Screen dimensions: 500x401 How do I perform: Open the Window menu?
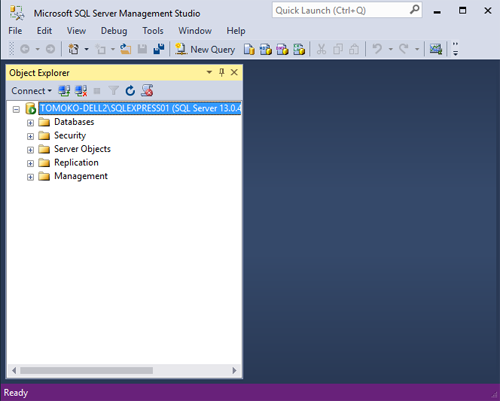(x=195, y=31)
